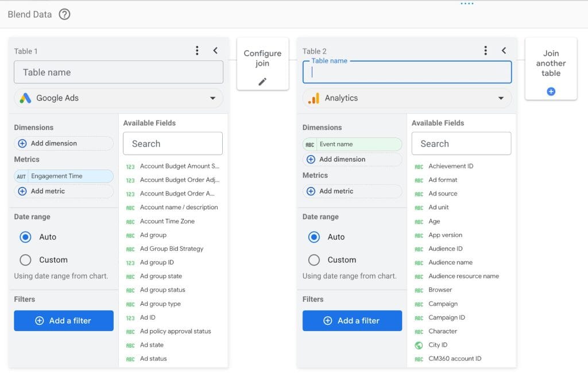Select Auto date range in Table 2
This screenshot has width=588, height=376.
pyautogui.click(x=314, y=237)
